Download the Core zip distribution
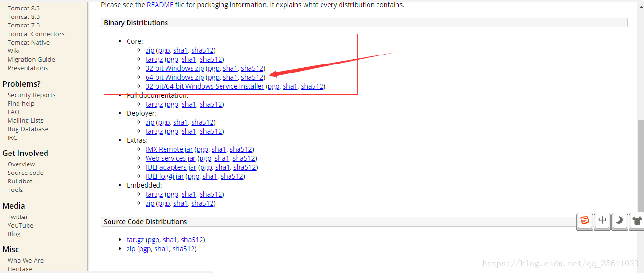Viewport: 644px width, 273px height. [150, 50]
